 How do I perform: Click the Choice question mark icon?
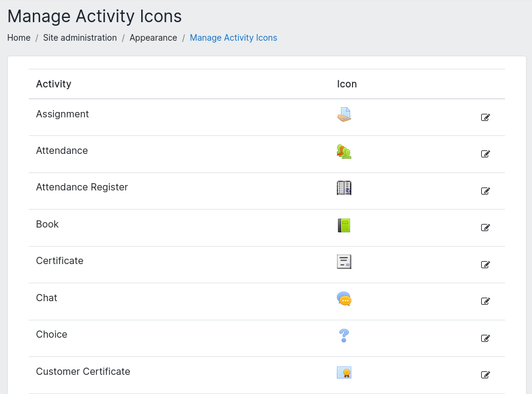[344, 336]
